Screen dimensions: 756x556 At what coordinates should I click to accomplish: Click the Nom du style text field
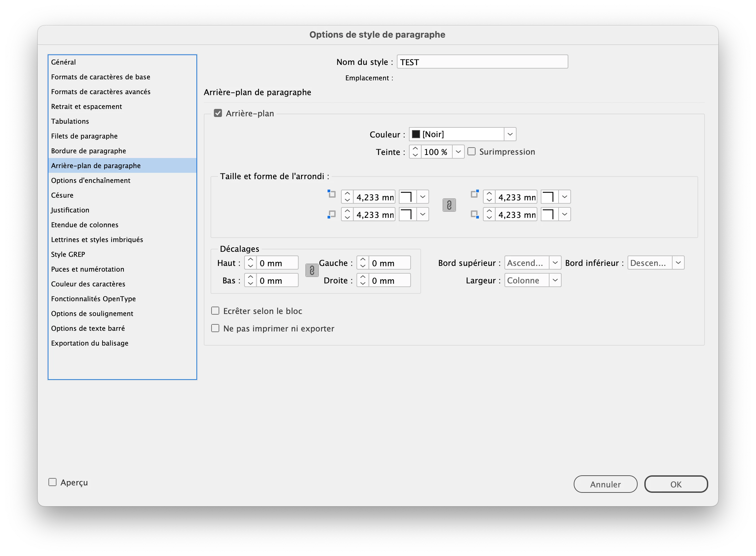[x=482, y=62]
